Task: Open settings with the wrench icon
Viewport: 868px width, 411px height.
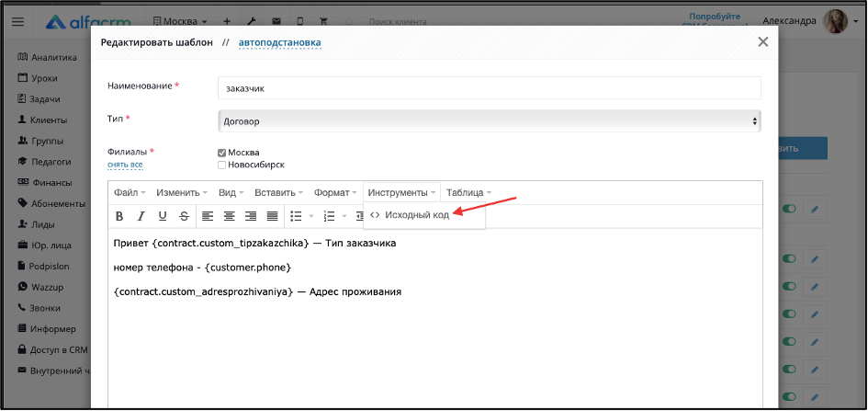Action: click(x=251, y=21)
